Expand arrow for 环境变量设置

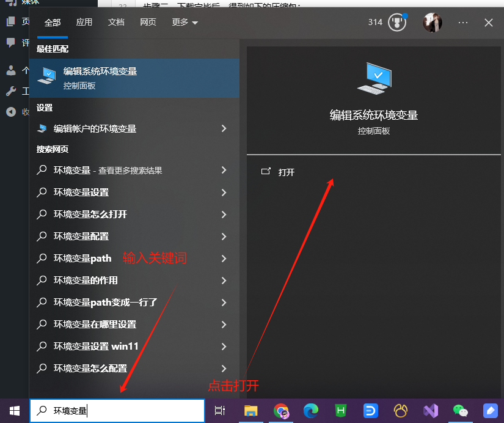coord(224,193)
